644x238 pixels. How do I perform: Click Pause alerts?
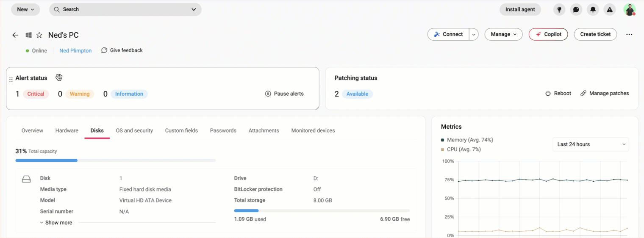pos(284,94)
